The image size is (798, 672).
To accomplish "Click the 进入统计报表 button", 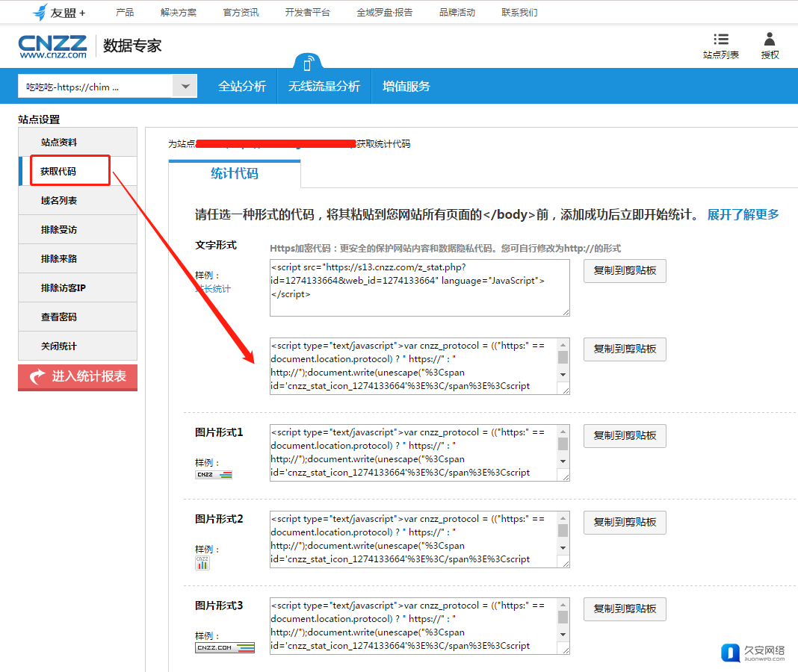I will (x=78, y=377).
